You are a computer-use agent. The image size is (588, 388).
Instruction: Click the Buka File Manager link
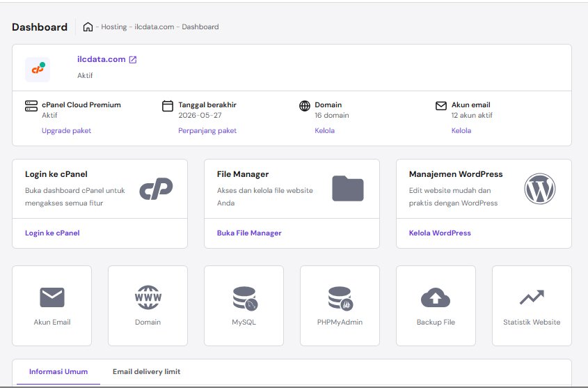pos(249,233)
